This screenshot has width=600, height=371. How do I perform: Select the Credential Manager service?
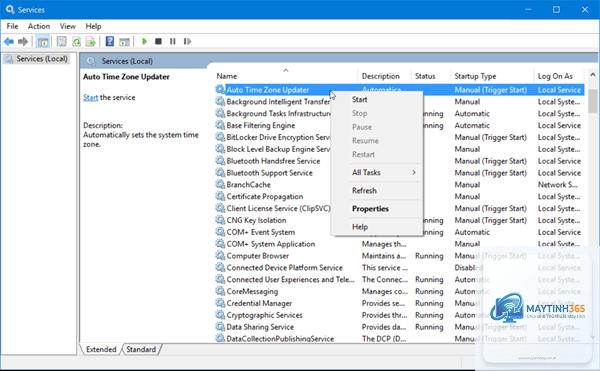[259, 303]
